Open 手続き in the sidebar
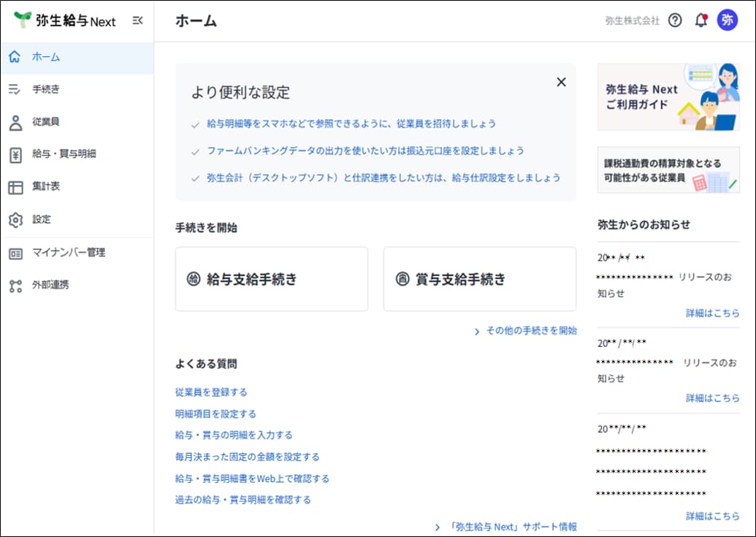 (x=45, y=89)
